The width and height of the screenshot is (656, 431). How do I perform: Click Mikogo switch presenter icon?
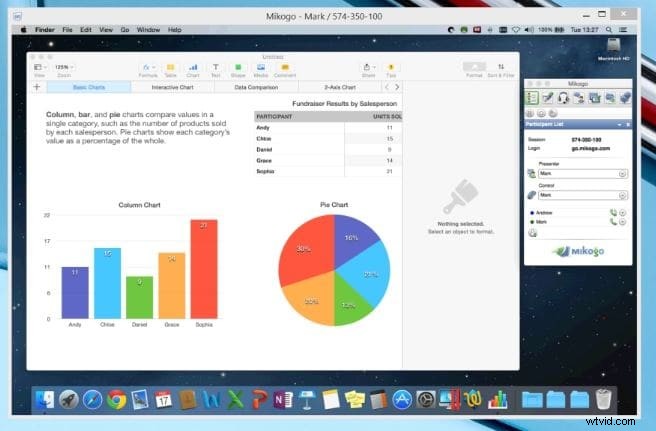[x=579, y=98]
